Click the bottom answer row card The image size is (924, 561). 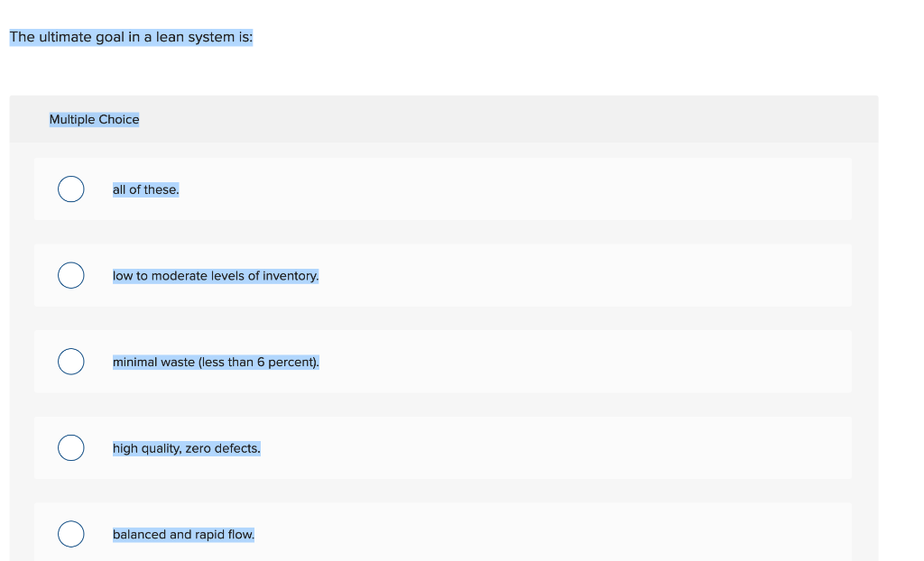tap(442, 533)
